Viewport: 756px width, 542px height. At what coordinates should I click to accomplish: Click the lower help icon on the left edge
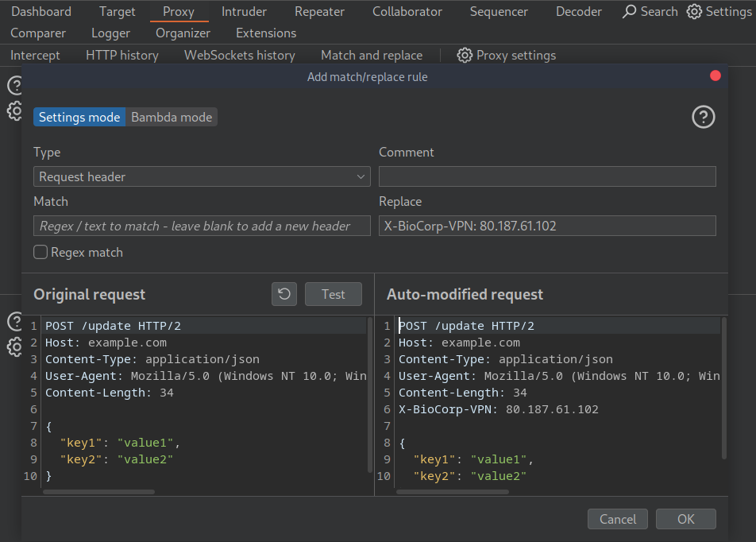click(14, 322)
